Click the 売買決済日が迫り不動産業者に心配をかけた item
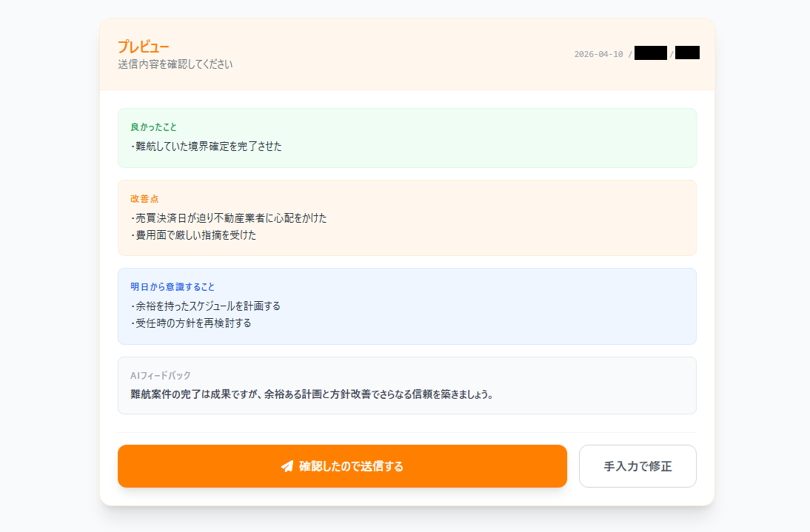 (x=228, y=218)
